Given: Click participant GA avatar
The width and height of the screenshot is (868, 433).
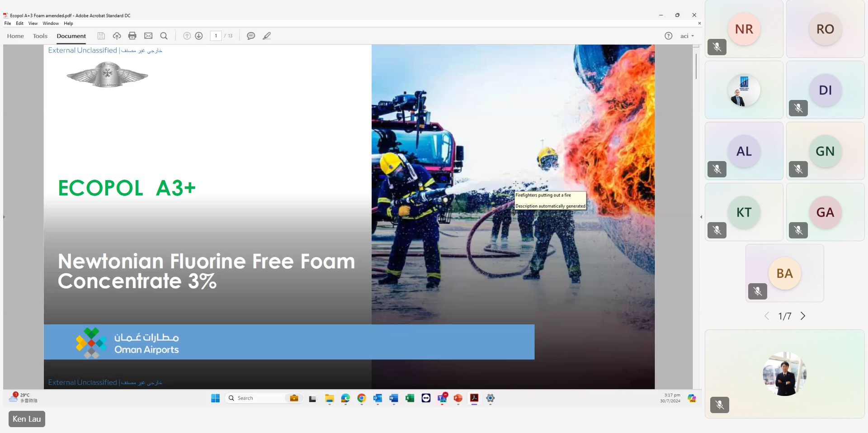Looking at the screenshot, I should coord(825,212).
